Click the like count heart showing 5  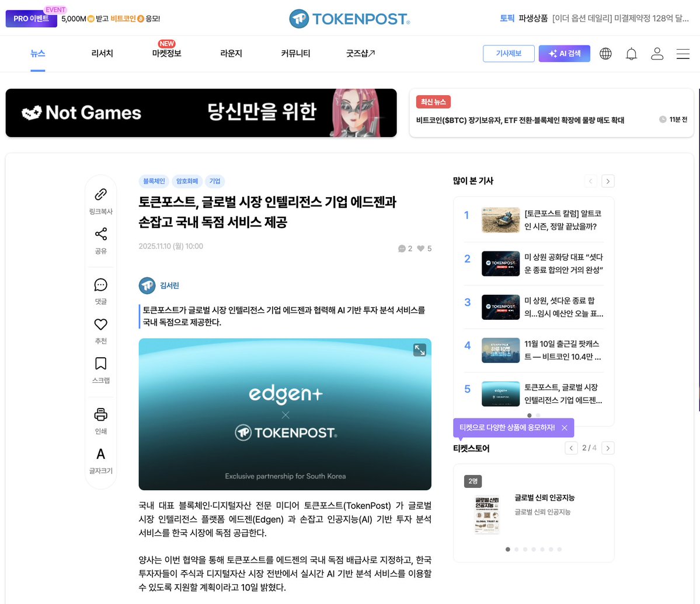[x=420, y=249]
